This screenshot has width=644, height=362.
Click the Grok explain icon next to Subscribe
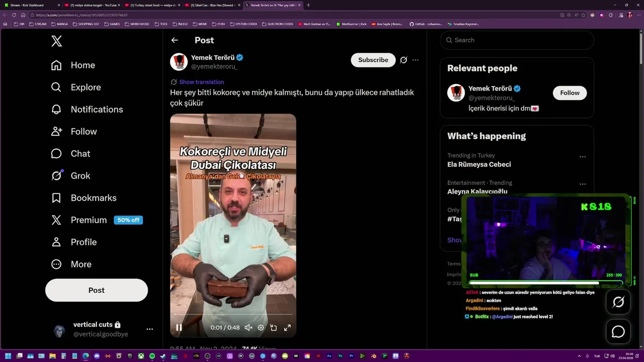[404, 60]
